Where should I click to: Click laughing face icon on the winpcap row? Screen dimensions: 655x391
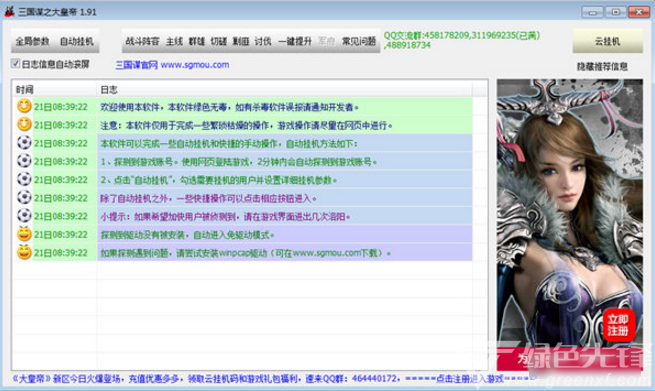point(24,252)
